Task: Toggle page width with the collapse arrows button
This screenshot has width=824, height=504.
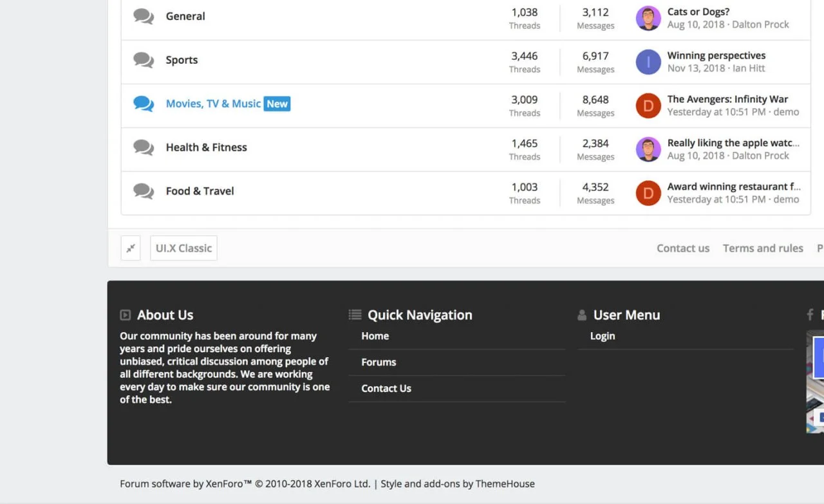Action: point(131,248)
